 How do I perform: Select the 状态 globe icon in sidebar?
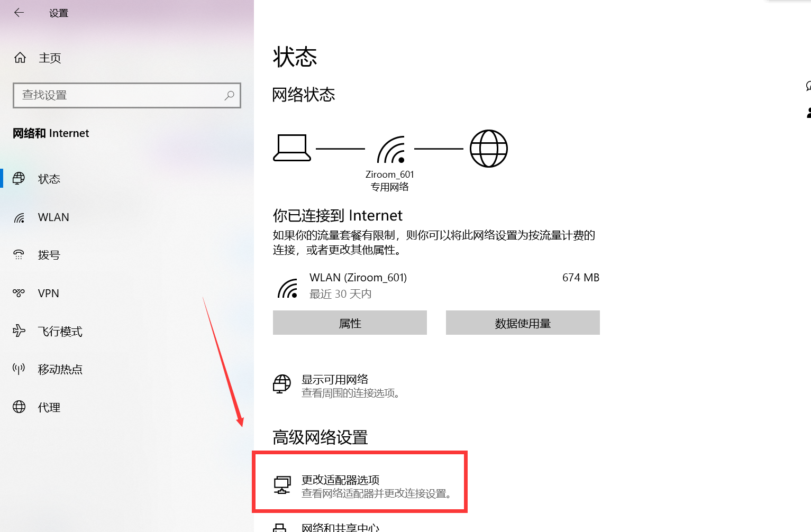coord(19,179)
